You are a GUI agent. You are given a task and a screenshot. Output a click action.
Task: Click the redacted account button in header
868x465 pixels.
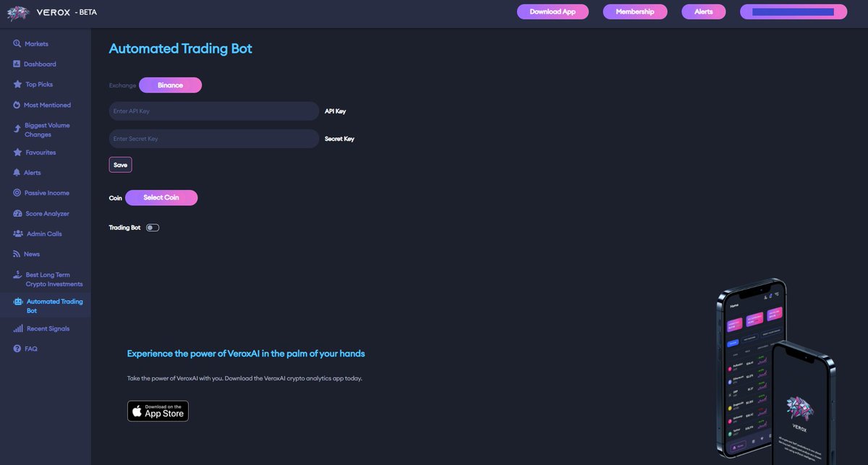click(x=793, y=12)
